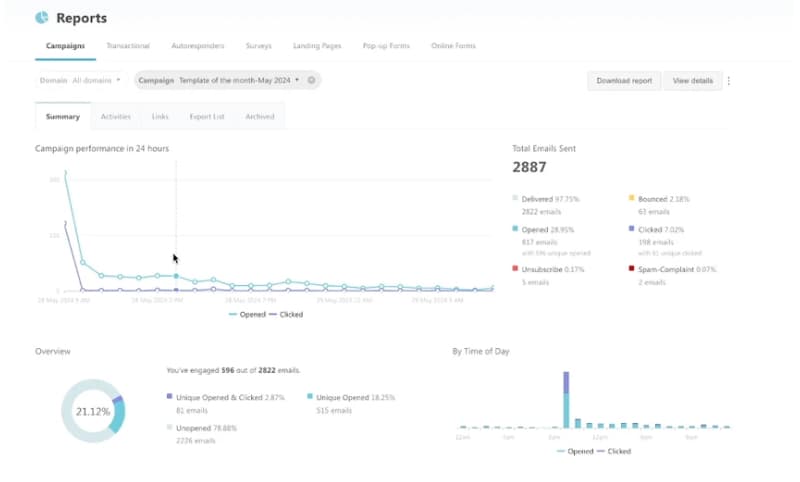Click the Bounced yellow legend marker
The height and width of the screenshot is (482, 800).
pyautogui.click(x=632, y=199)
